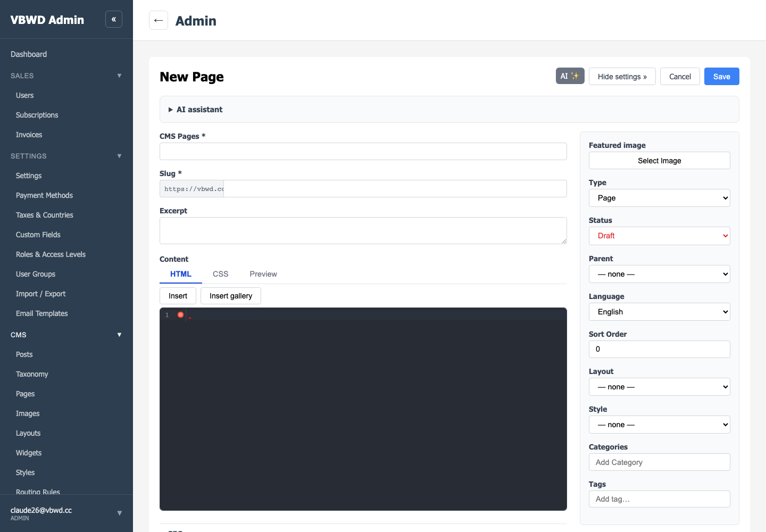Switch to the HTML content tab
The width and height of the screenshot is (766, 532).
click(181, 274)
